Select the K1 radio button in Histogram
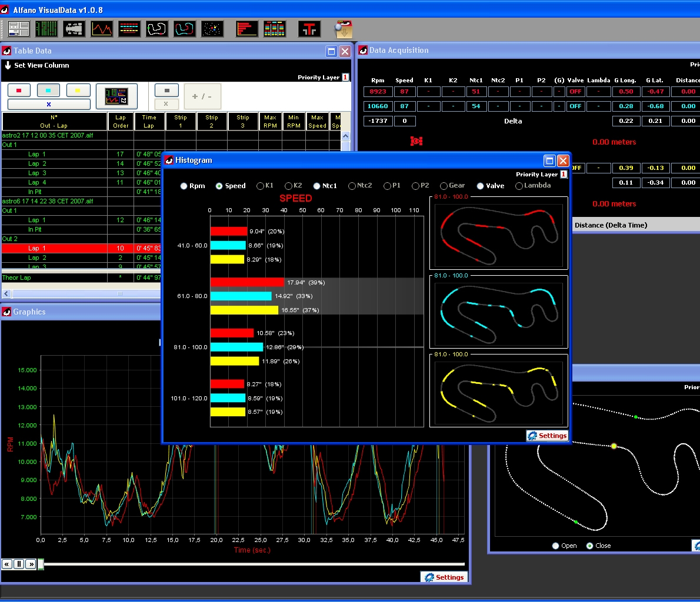Viewport: 700px width, 602px height. coord(260,186)
